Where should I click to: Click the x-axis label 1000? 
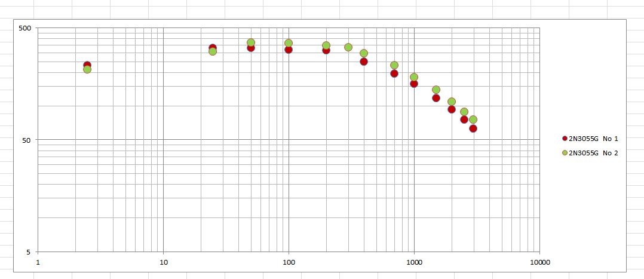coord(414,262)
